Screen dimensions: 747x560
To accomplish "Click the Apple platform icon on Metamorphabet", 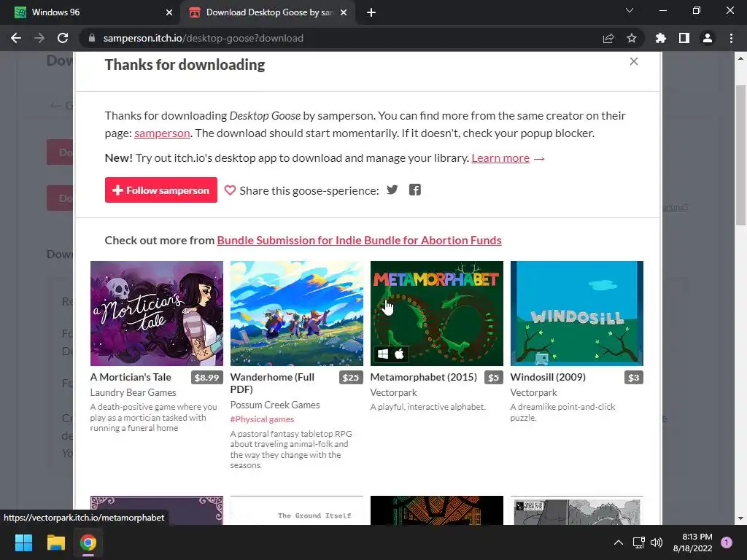I will tap(400, 354).
